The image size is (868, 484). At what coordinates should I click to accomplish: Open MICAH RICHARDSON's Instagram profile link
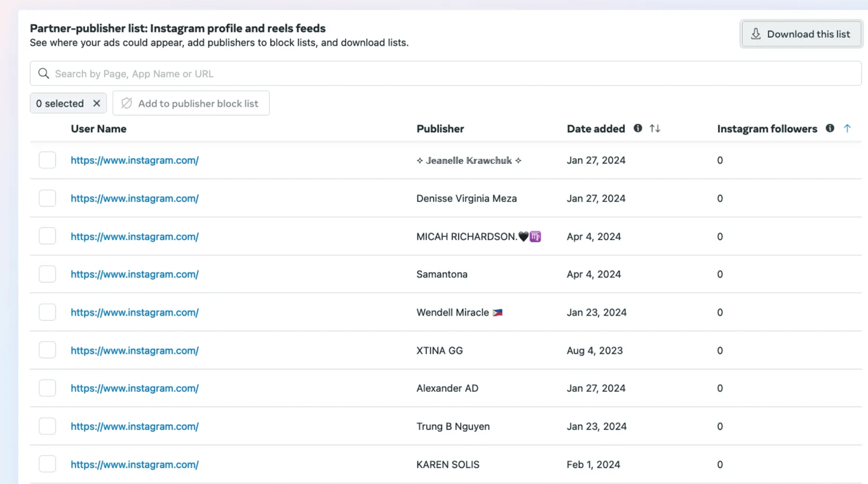click(135, 236)
